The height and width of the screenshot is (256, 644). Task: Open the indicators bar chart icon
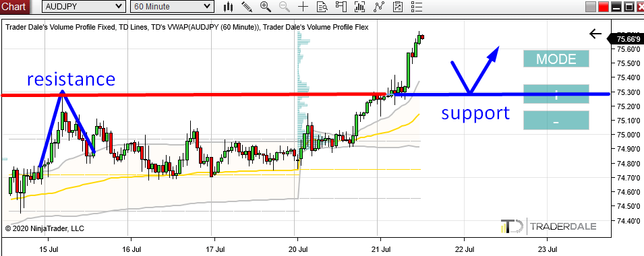360,7
